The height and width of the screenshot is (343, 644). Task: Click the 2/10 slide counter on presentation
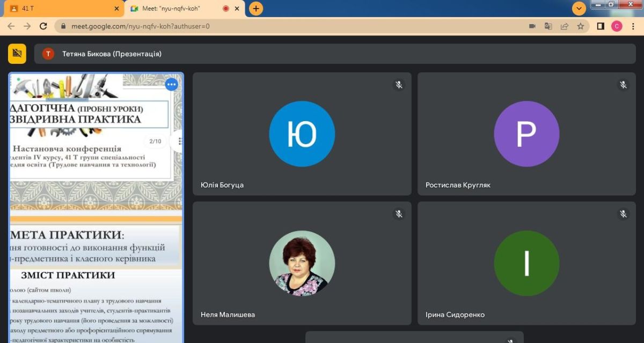[155, 141]
